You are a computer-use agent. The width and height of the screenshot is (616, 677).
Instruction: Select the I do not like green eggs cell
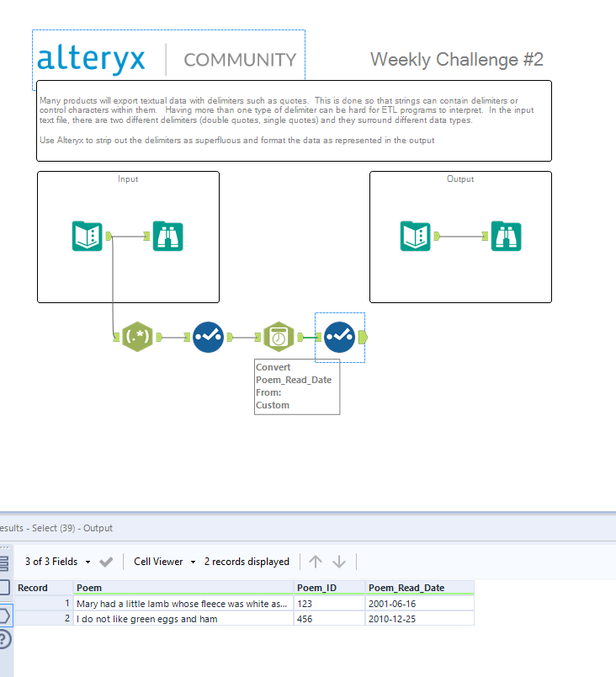[183, 619]
